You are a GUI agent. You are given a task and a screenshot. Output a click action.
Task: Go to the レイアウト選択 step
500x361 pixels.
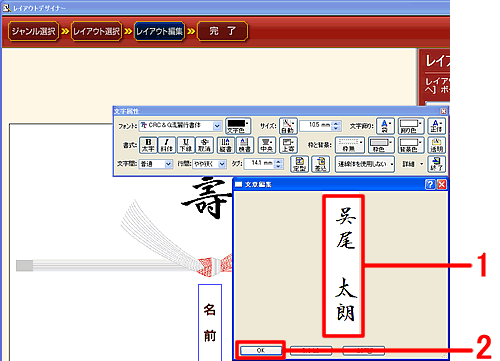(96, 31)
